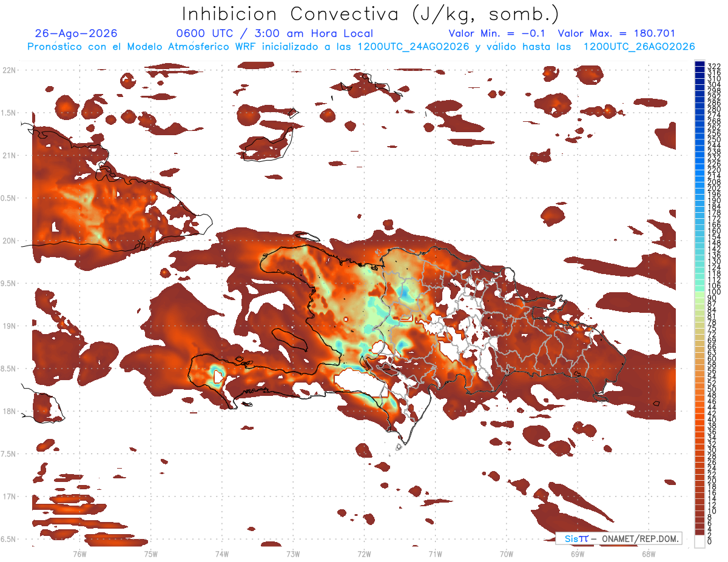
Task: Click the 'Valor Max. = 180.701' readout
Action: coord(616,33)
